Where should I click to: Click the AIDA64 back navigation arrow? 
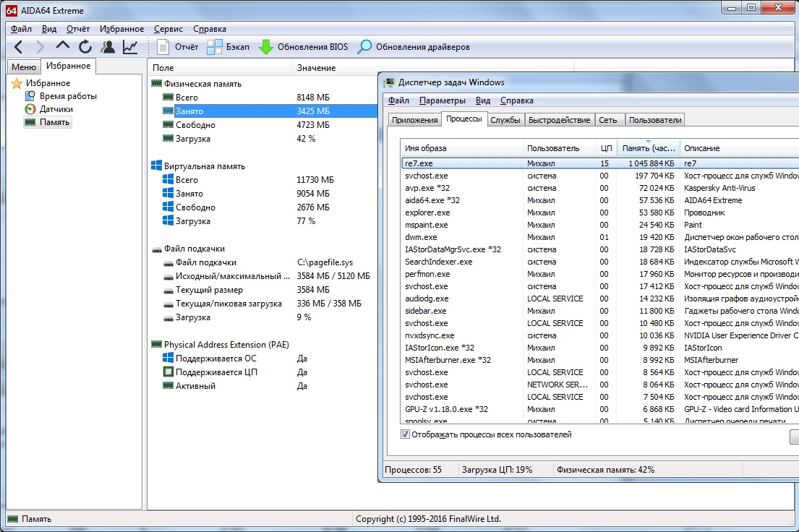(18, 47)
